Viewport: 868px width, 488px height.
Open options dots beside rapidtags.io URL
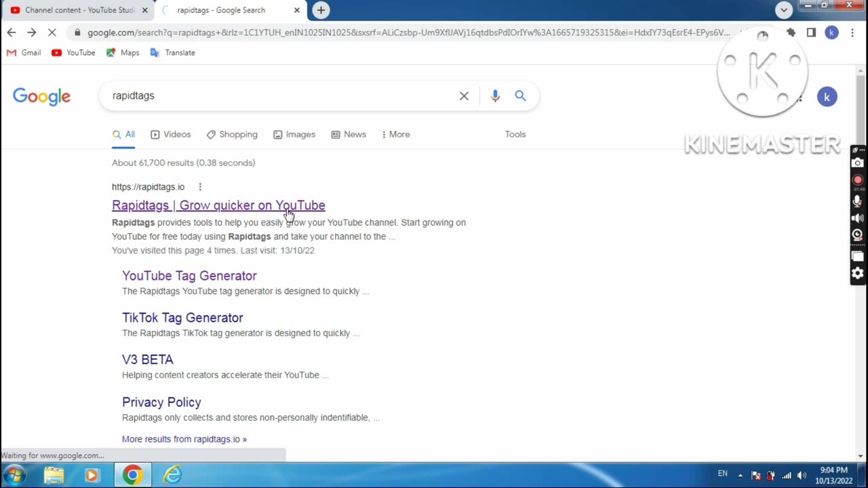[x=200, y=187]
